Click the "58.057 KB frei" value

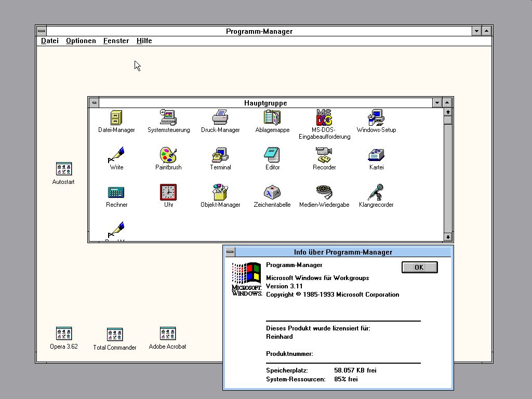pyautogui.click(x=355, y=370)
